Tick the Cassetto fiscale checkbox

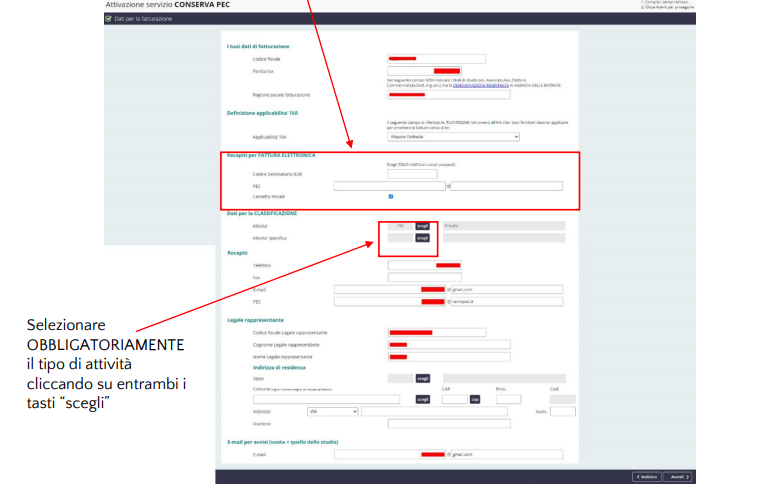pos(391,196)
